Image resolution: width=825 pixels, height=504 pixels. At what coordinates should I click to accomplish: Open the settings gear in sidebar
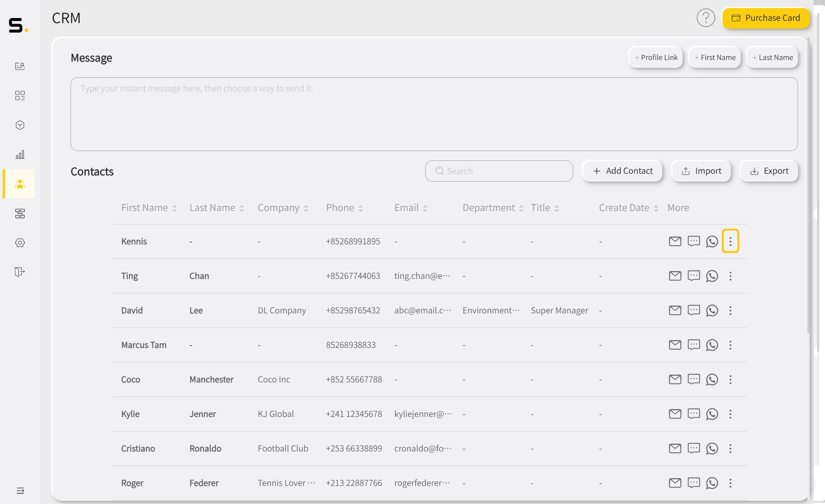click(x=20, y=243)
